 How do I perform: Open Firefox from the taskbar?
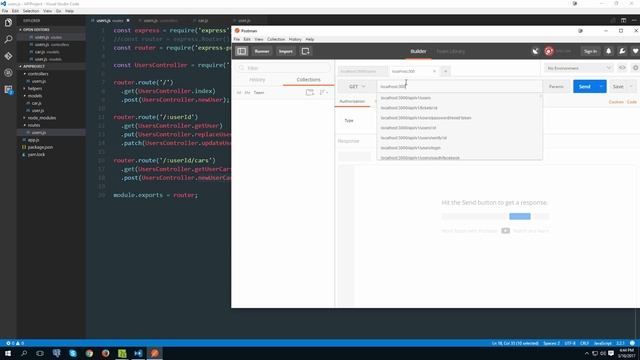click(105, 353)
